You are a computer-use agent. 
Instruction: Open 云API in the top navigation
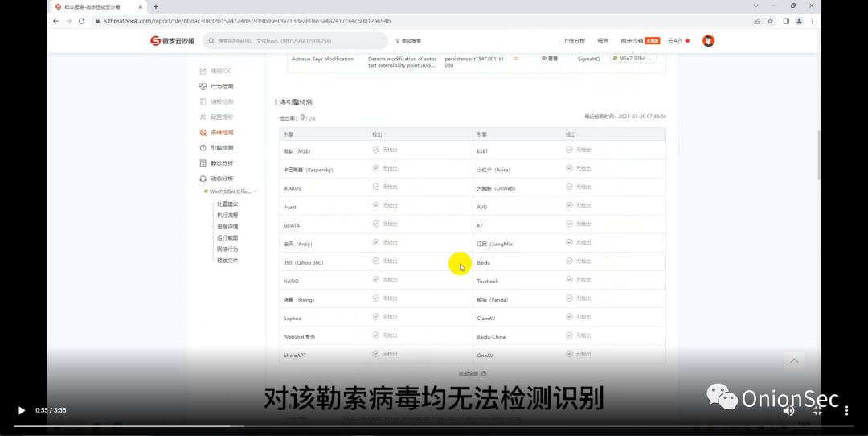pyautogui.click(x=678, y=41)
